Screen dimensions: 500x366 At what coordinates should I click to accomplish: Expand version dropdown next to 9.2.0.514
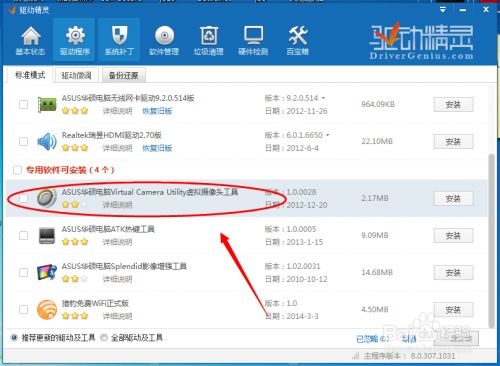click(x=323, y=98)
